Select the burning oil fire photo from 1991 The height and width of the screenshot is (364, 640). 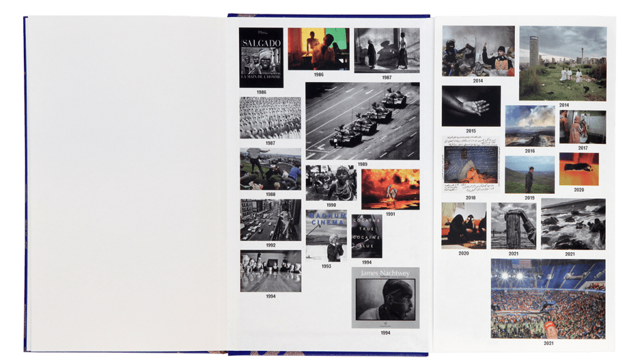coord(390,189)
